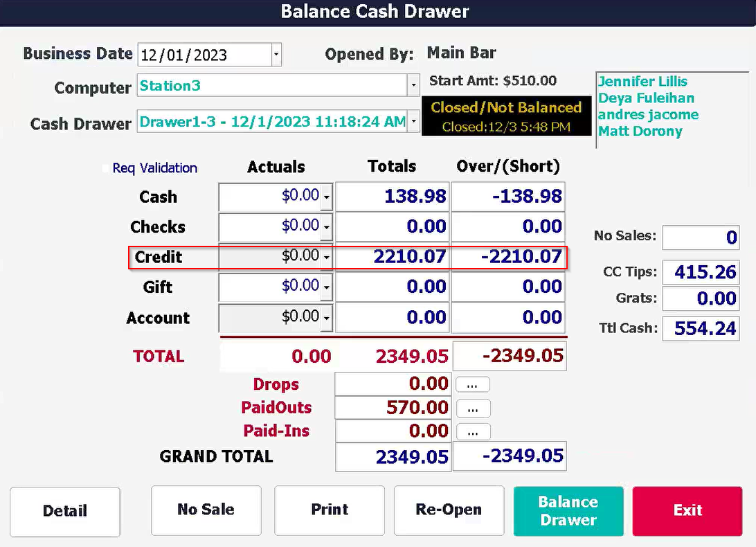Select employee andres jacome in list

[648, 114]
